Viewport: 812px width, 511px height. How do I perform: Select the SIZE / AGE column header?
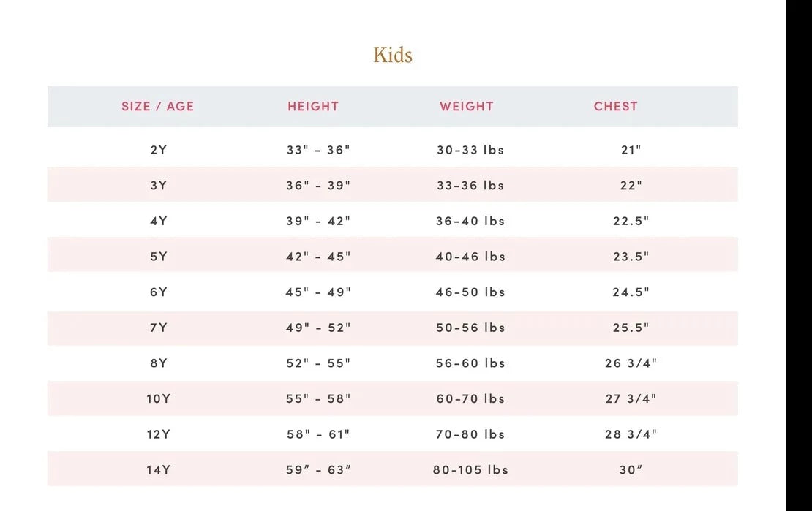tap(158, 106)
